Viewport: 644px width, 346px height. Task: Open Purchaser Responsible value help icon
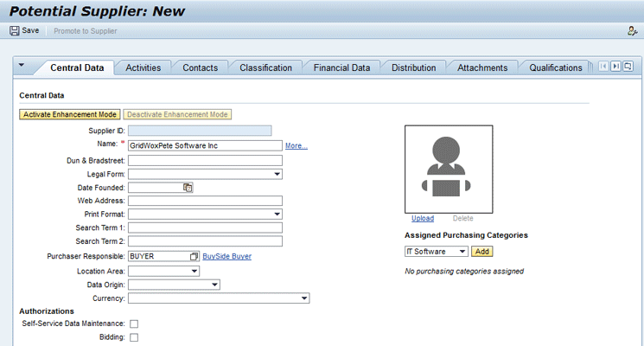pos(194,257)
